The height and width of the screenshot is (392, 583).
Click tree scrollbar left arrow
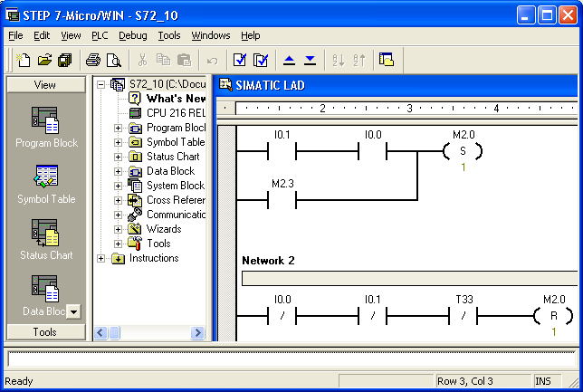point(100,332)
